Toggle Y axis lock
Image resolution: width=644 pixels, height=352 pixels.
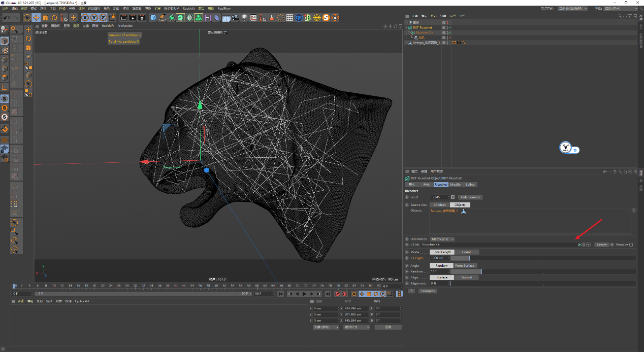point(94,18)
